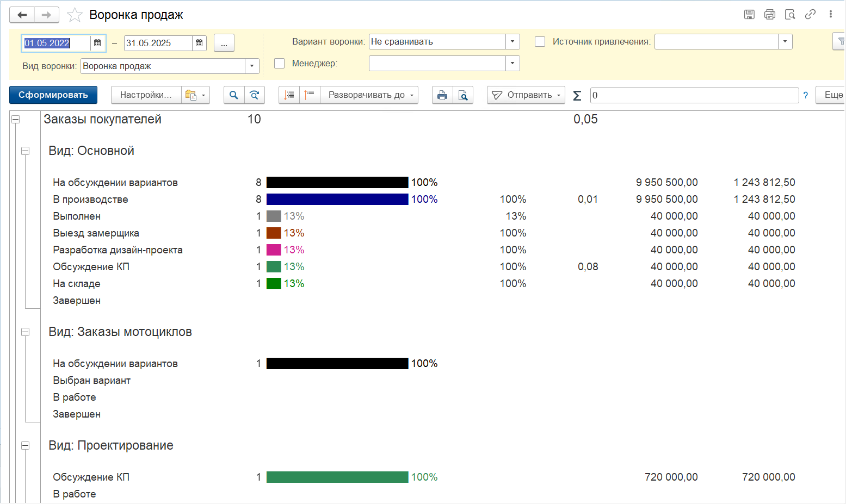The width and height of the screenshot is (846, 504).
Task: Click the sum sigma icon
Action: tap(577, 96)
